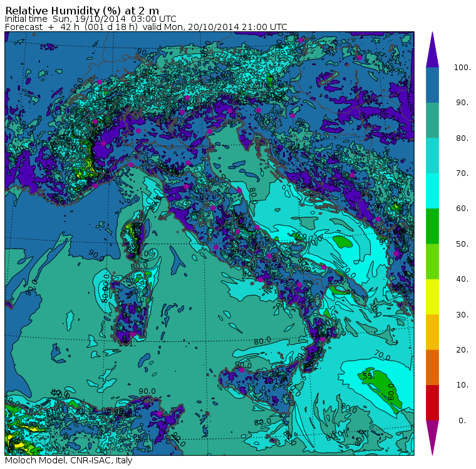Select the dark green 50–60 colorbar segment

(x=432, y=226)
